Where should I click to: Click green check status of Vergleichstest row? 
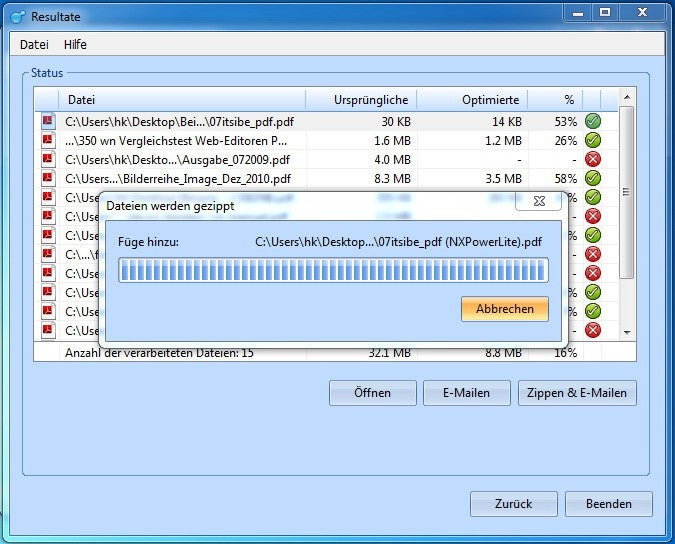point(593,140)
